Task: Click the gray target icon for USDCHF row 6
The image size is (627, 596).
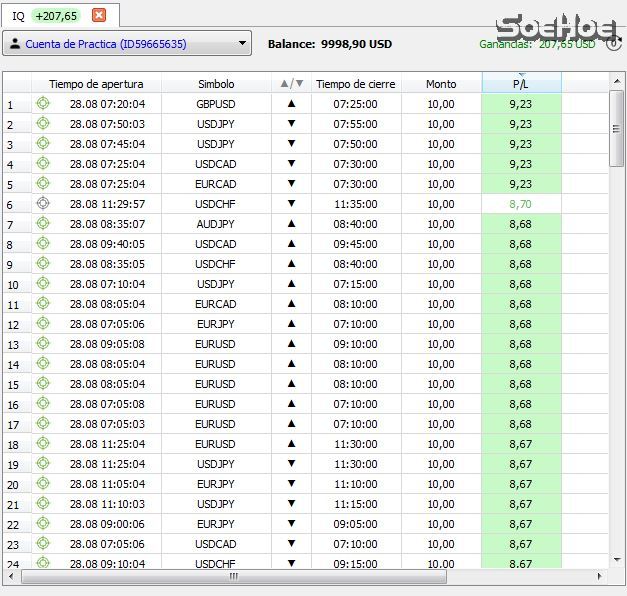Action: [x=43, y=203]
